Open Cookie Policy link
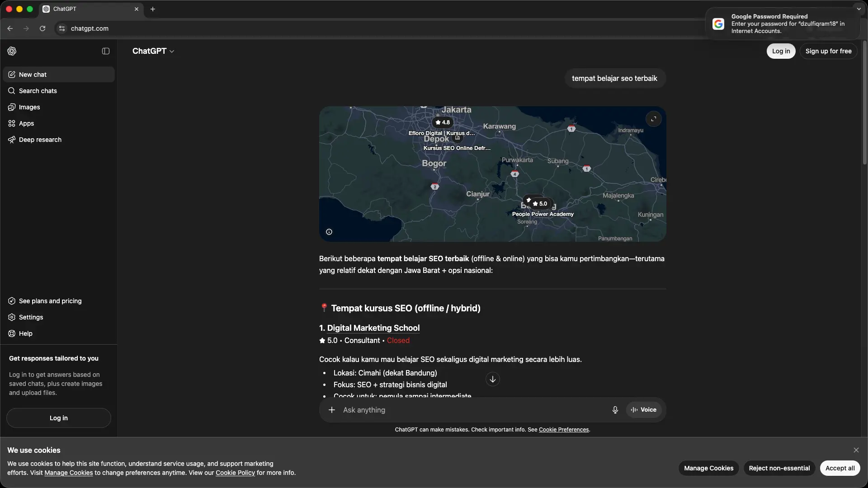The width and height of the screenshot is (868, 488). [235, 473]
